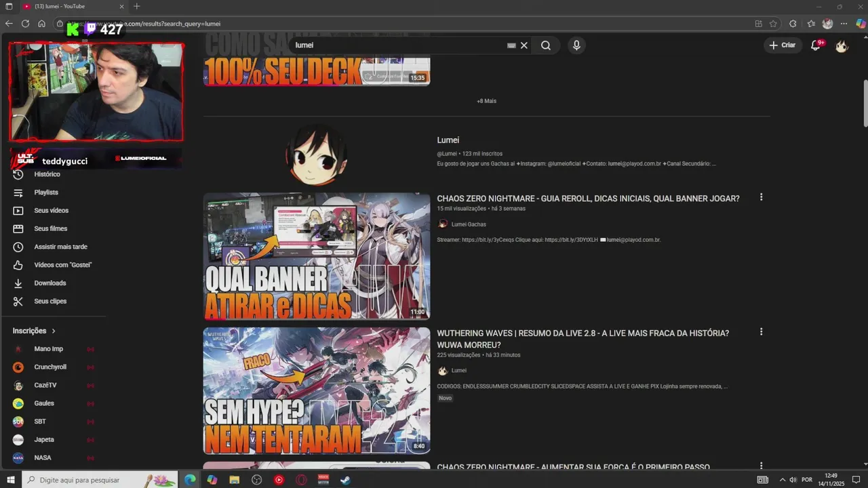Image resolution: width=868 pixels, height=488 pixels.
Task: Open options for the Wuthering Waves video
Action: [761, 332]
